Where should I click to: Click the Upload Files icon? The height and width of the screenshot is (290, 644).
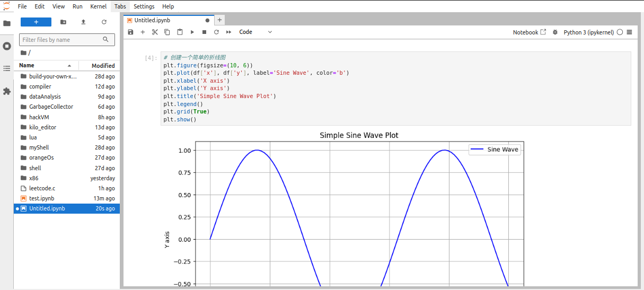coord(83,22)
